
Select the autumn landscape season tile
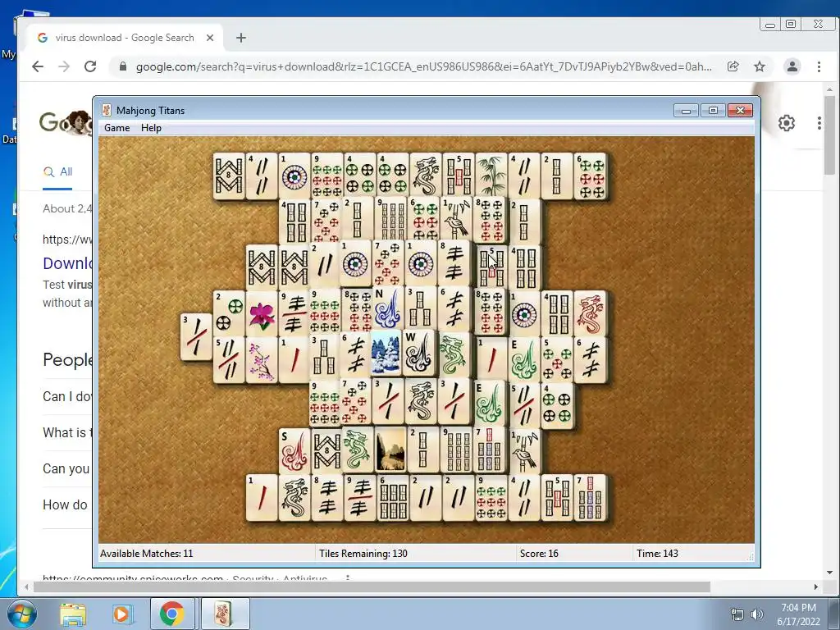pos(390,450)
